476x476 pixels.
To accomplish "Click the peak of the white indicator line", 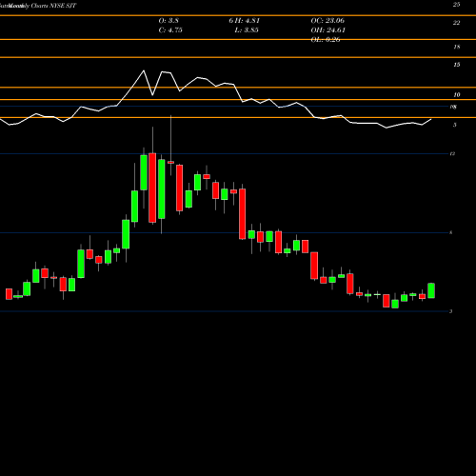I will [144, 70].
